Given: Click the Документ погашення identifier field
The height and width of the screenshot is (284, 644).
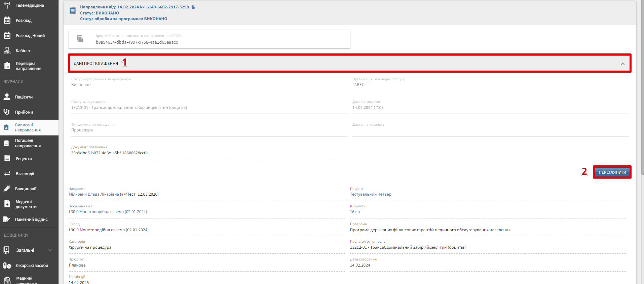Looking at the screenshot, I should 110,153.
